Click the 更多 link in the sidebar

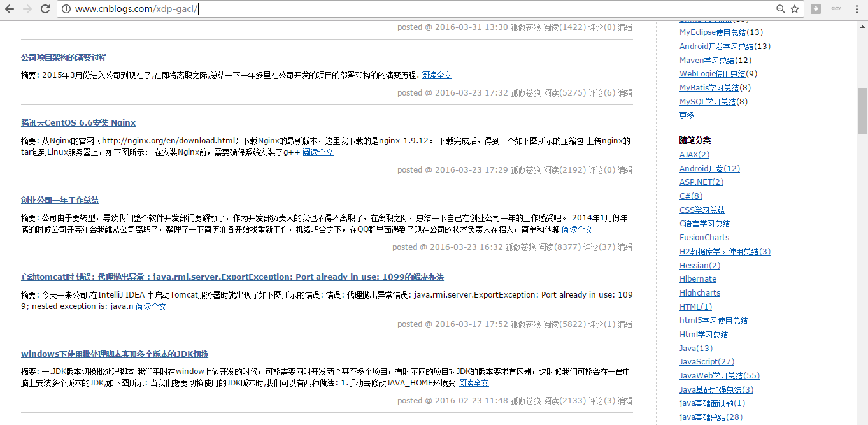(687, 115)
